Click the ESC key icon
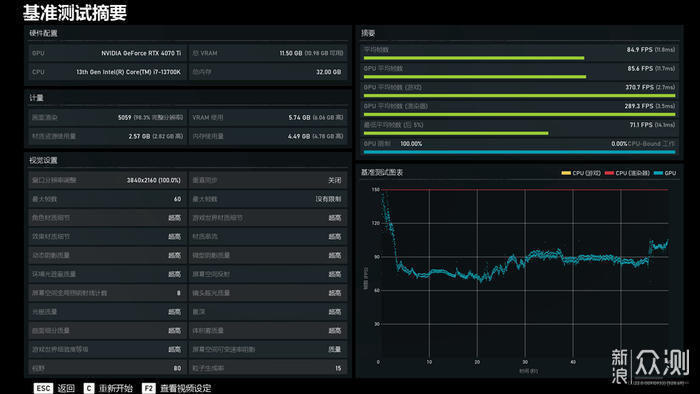 click(43, 388)
